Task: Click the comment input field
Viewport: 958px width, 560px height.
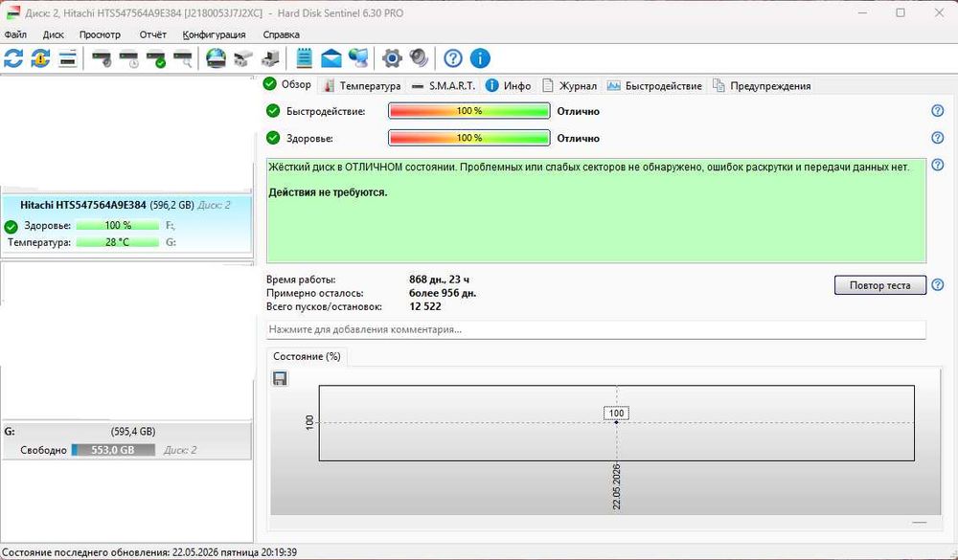Action: coord(596,329)
